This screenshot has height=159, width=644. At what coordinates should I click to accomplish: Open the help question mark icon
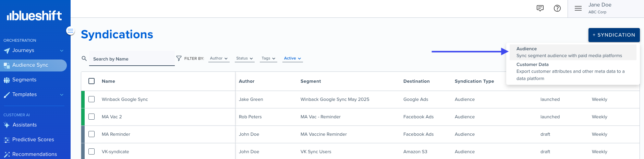pyautogui.click(x=557, y=8)
